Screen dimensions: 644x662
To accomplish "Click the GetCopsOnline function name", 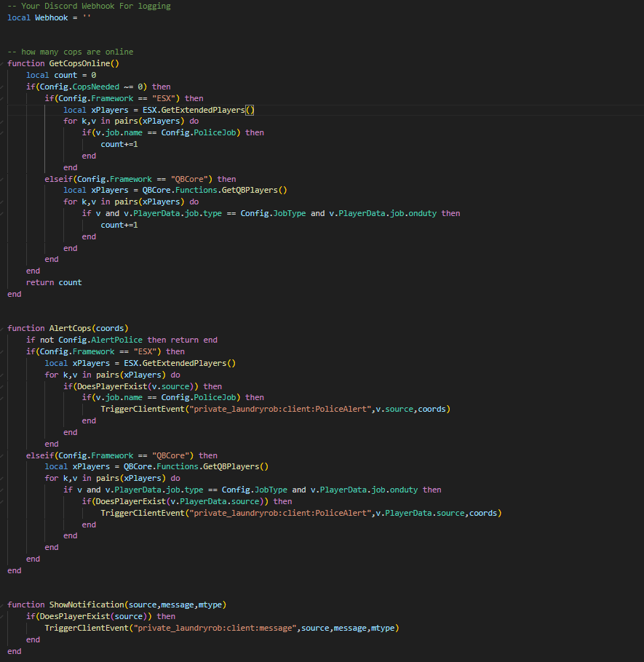I will 79,63.
